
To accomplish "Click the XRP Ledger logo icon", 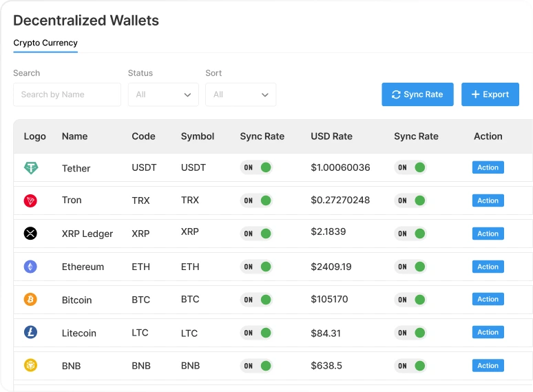I will pyautogui.click(x=30, y=234).
